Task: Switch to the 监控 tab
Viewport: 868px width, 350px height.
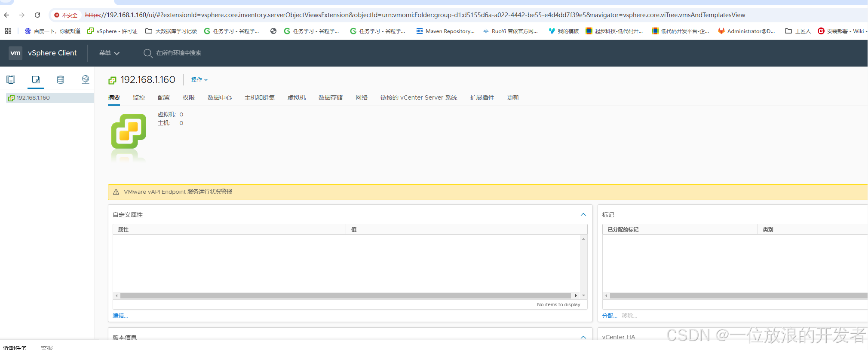Action: (x=139, y=98)
